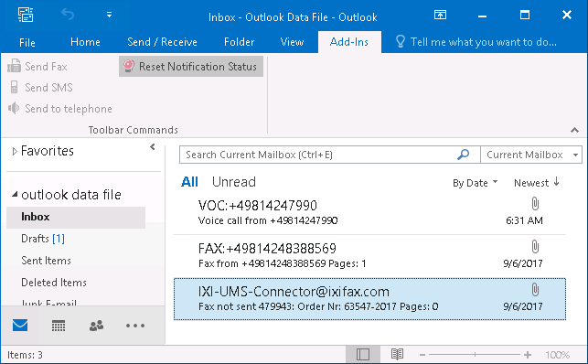Viewport: 588px width, 364px height.
Task: Open the Folder ribbon tab
Action: coord(239,42)
